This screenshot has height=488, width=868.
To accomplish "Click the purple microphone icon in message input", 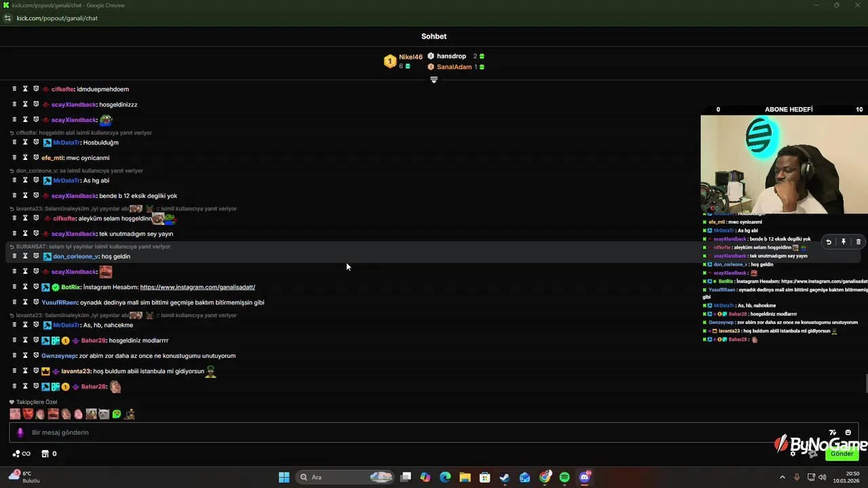I will 20,432.
